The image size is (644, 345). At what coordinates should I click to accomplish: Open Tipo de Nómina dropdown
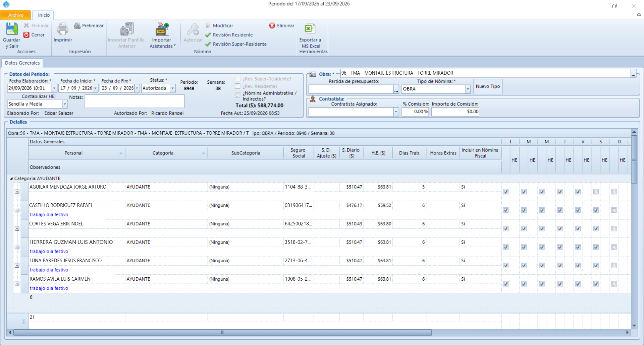click(468, 89)
